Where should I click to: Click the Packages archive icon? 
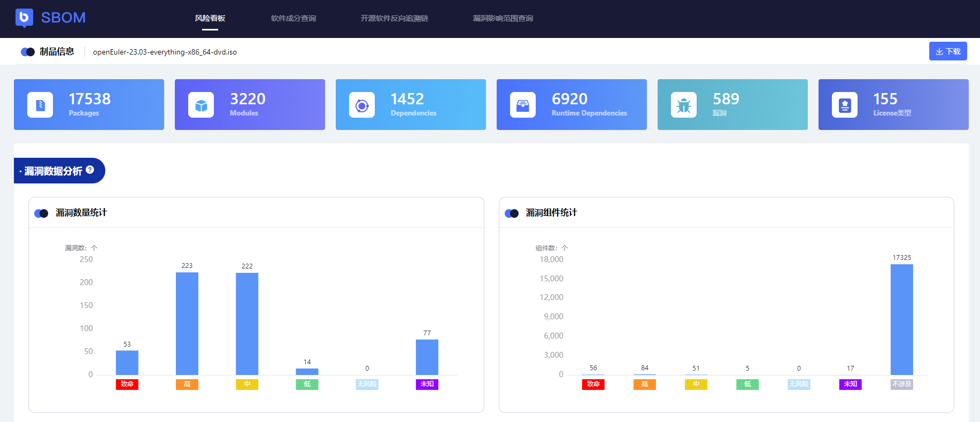pyautogui.click(x=40, y=105)
